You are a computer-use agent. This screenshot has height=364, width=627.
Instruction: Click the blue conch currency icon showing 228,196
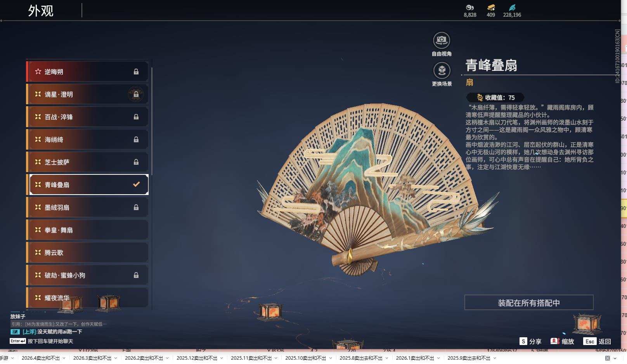click(x=512, y=7)
